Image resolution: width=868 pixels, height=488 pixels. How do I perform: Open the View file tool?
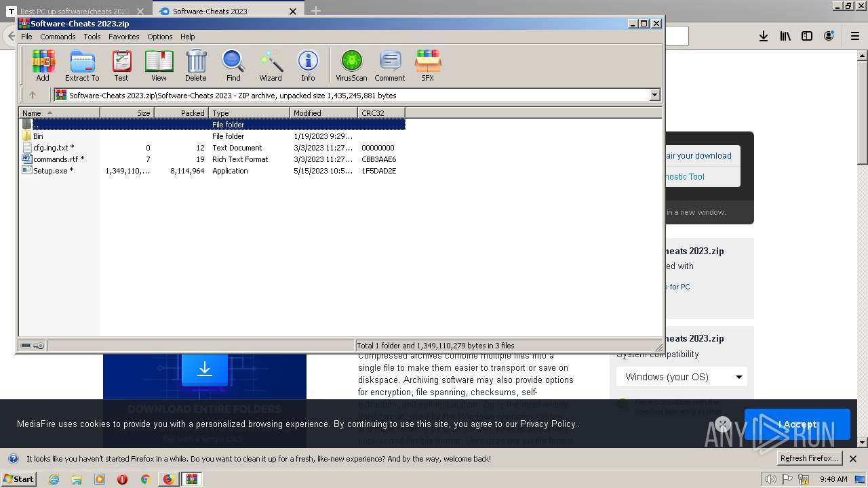click(x=159, y=66)
